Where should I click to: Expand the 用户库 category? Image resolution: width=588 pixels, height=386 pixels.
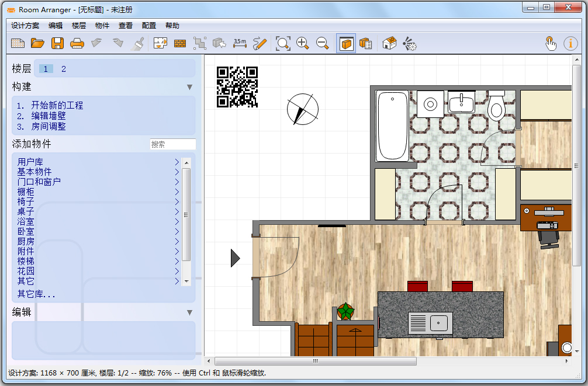coord(98,162)
